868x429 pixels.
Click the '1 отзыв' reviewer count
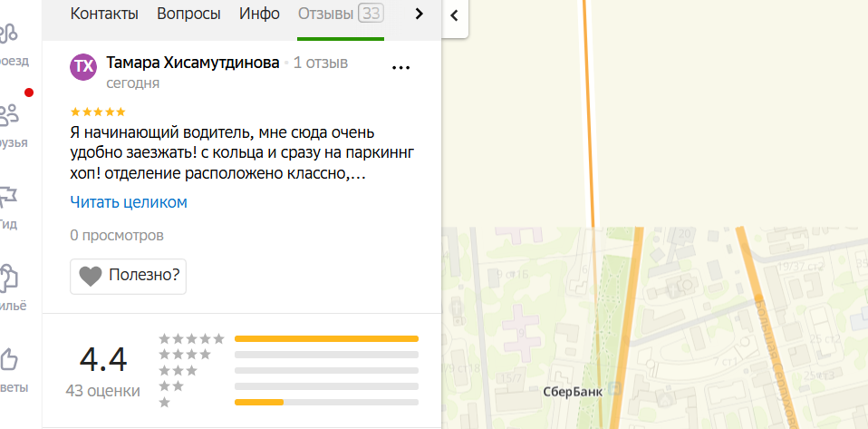tap(321, 63)
